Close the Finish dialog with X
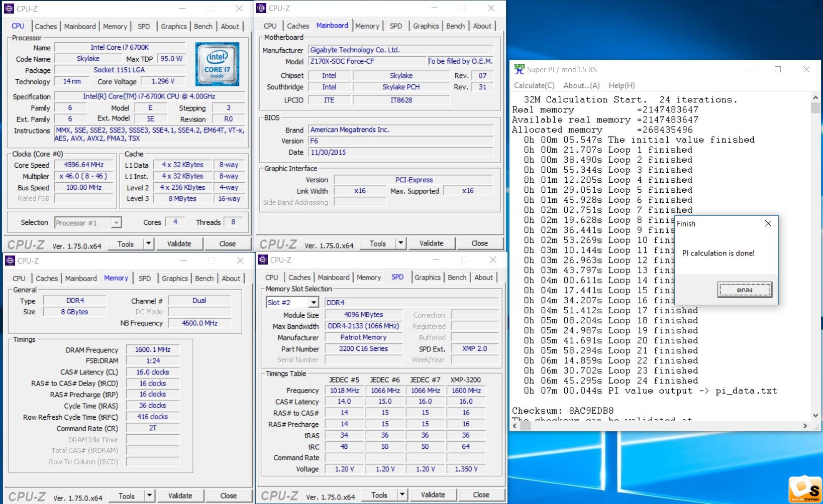Image resolution: width=823 pixels, height=504 pixels. [768, 223]
